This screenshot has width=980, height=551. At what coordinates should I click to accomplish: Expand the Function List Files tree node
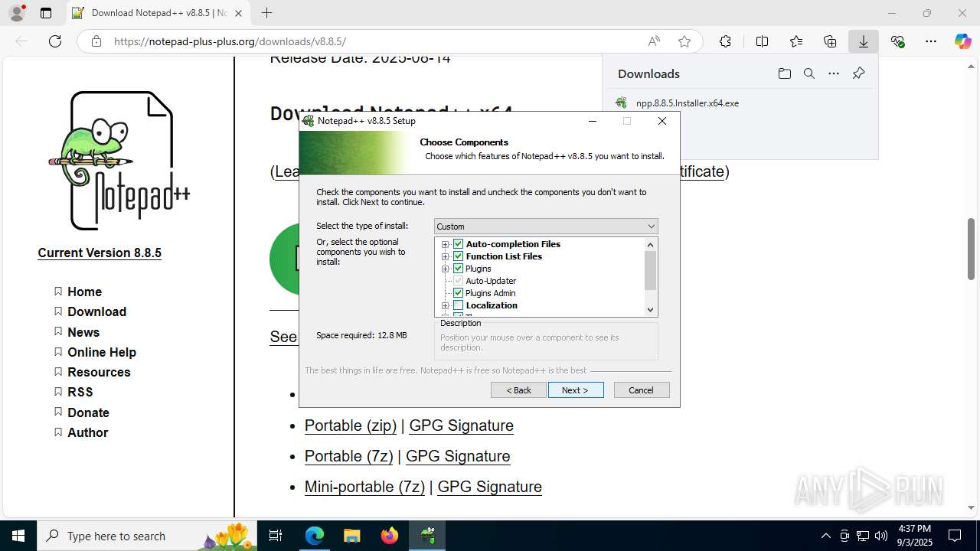point(445,256)
